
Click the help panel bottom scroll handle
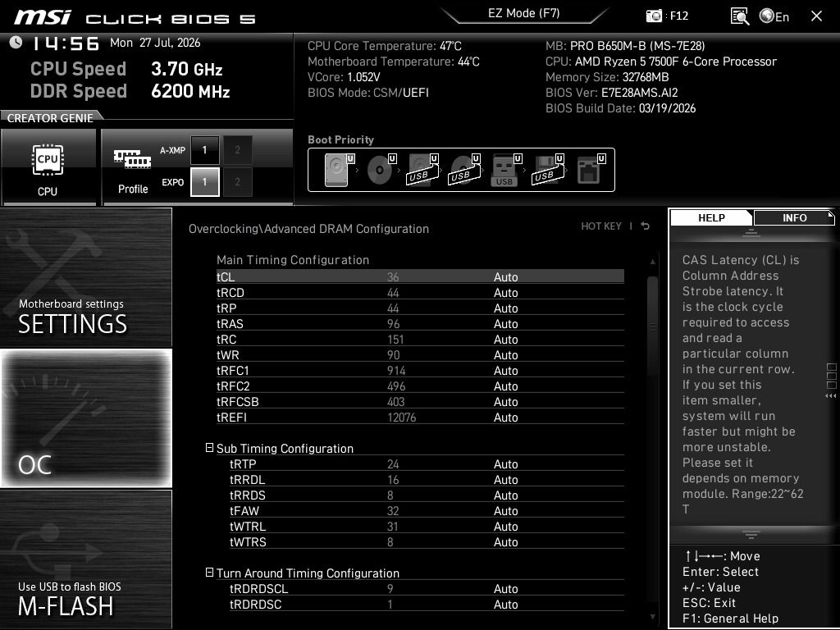click(751, 534)
